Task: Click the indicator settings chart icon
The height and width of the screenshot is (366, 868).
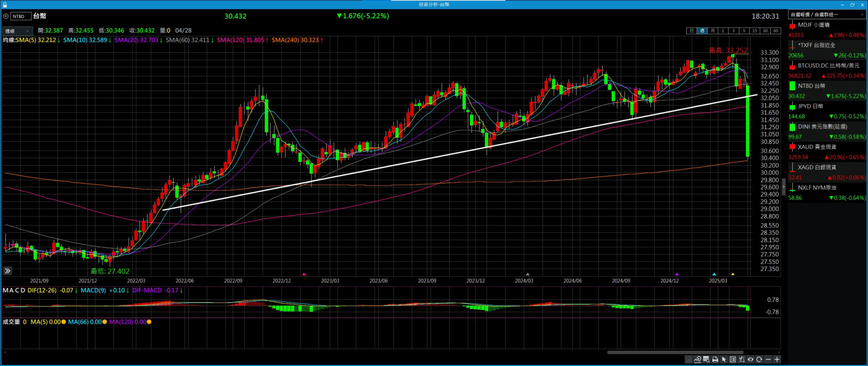Action: [x=742, y=359]
